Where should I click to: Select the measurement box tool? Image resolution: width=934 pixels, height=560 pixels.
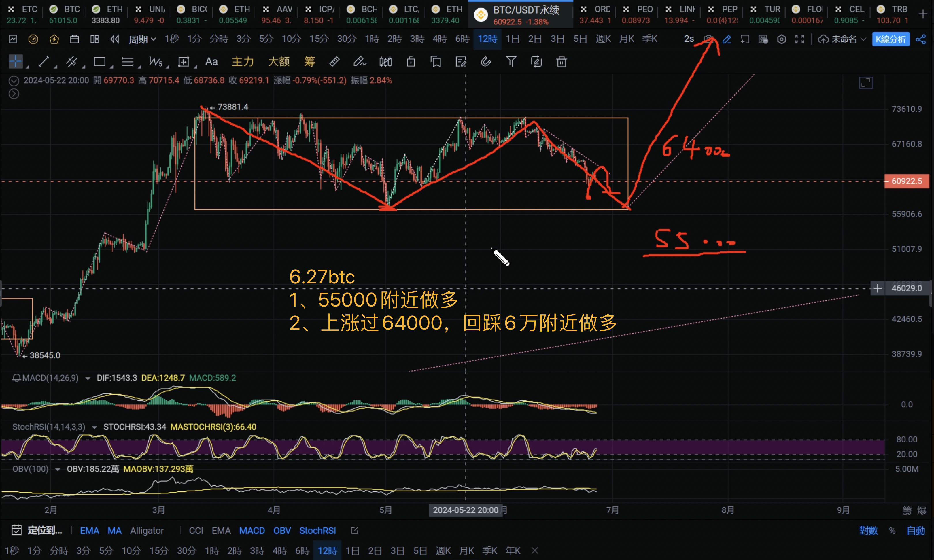184,62
